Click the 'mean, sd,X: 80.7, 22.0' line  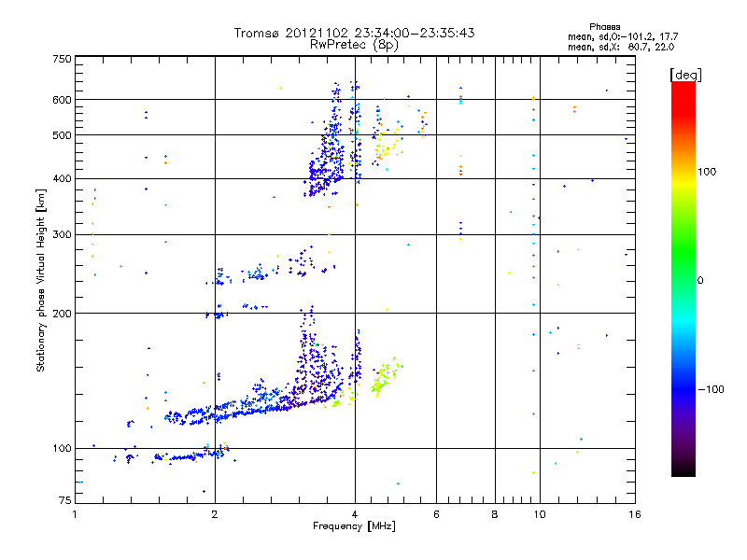621,47
